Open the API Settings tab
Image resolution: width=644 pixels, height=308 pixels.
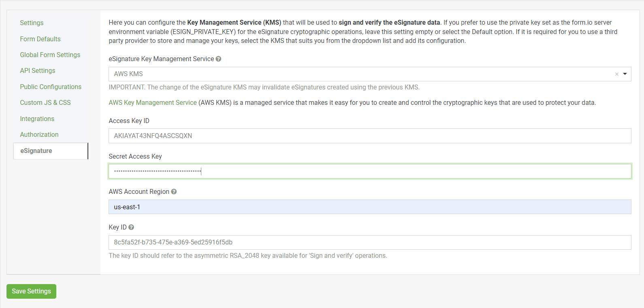click(x=38, y=70)
